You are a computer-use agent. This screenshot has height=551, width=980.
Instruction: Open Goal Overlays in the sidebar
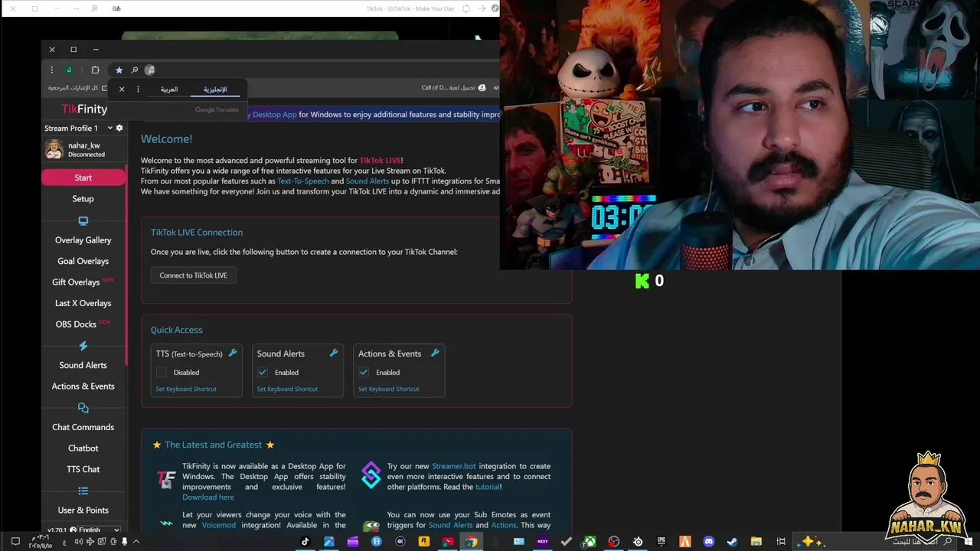pyautogui.click(x=83, y=261)
